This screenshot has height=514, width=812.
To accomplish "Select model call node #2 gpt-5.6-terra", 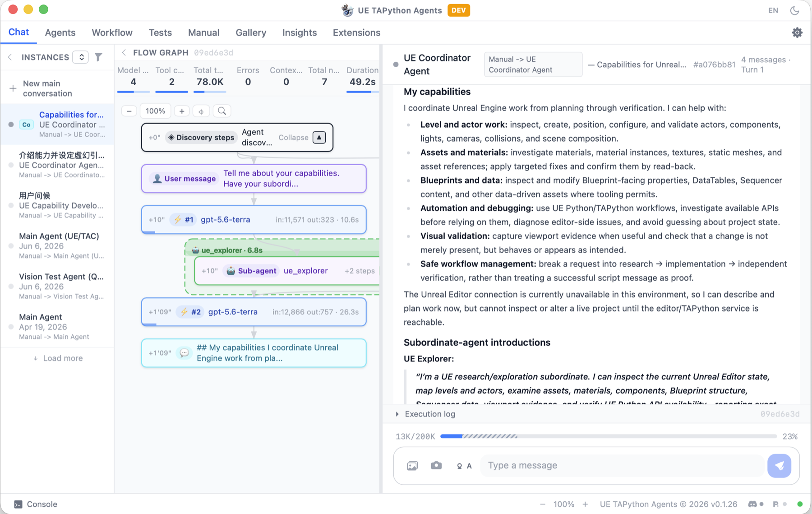I will click(x=254, y=312).
